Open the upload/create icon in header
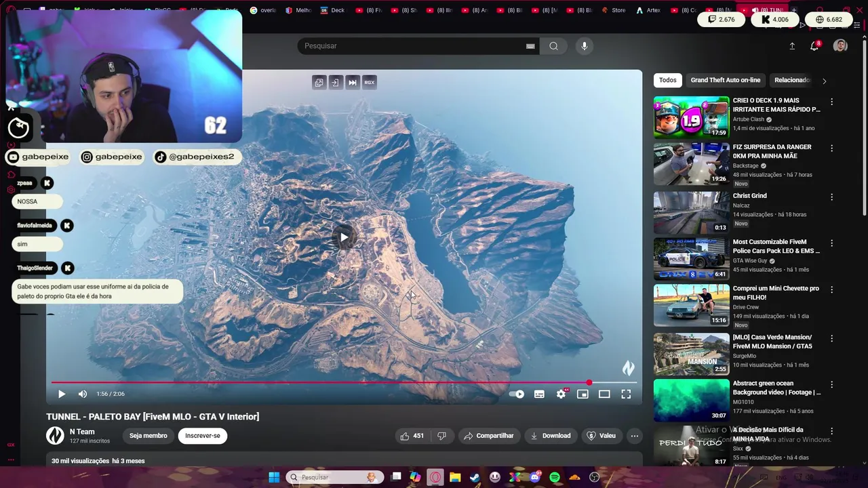This screenshot has width=868, height=488. (792, 46)
